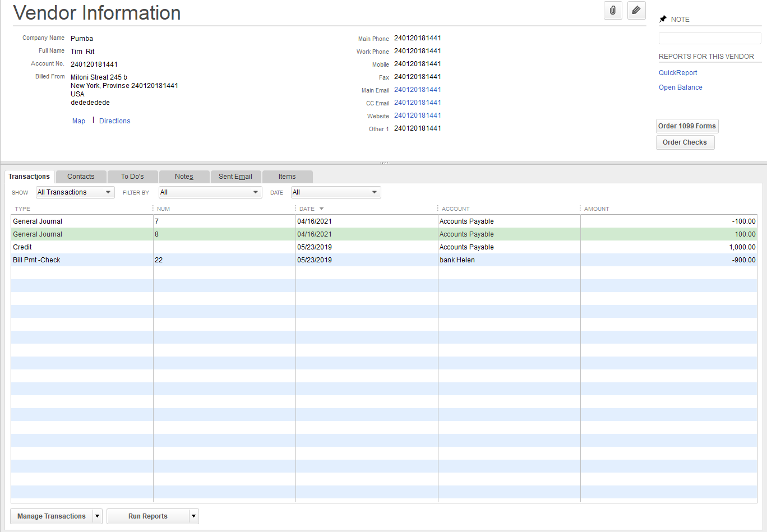Expand Manage Transactions arrow menu
Screen dimensions: 767x532
click(98, 516)
